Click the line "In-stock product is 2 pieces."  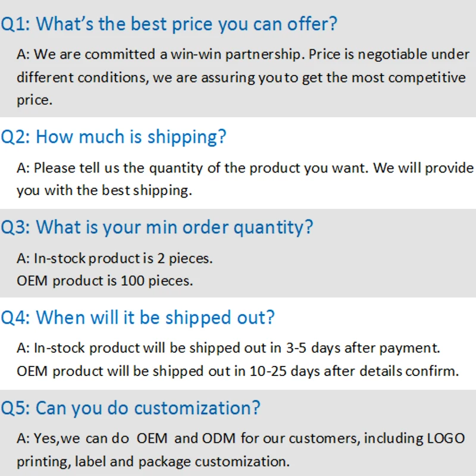coord(115,258)
